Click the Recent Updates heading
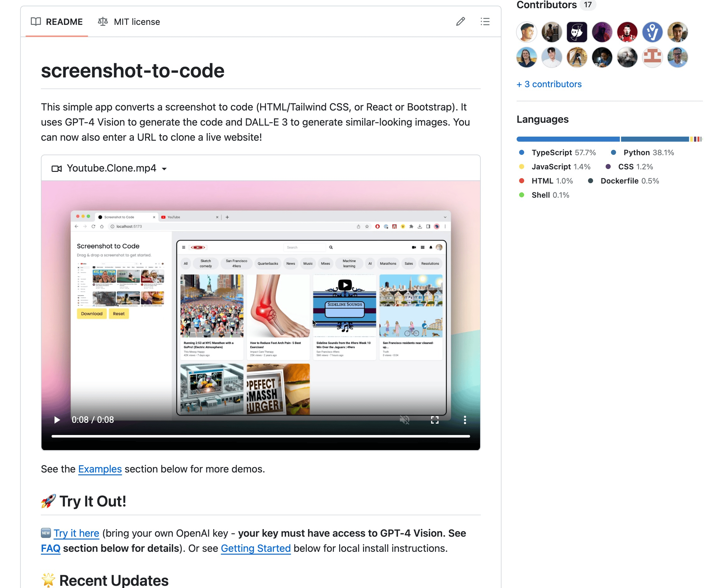 (105, 580)
